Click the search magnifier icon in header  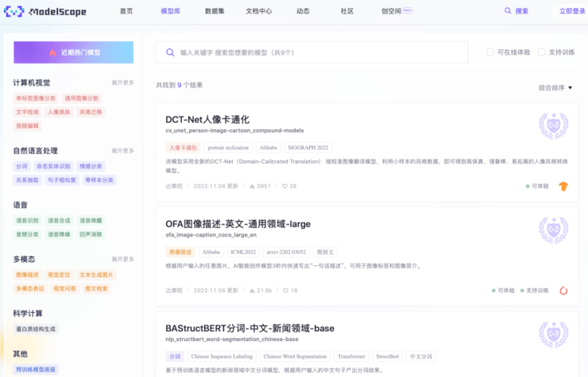pyautogui.click(x=508, y=11)
